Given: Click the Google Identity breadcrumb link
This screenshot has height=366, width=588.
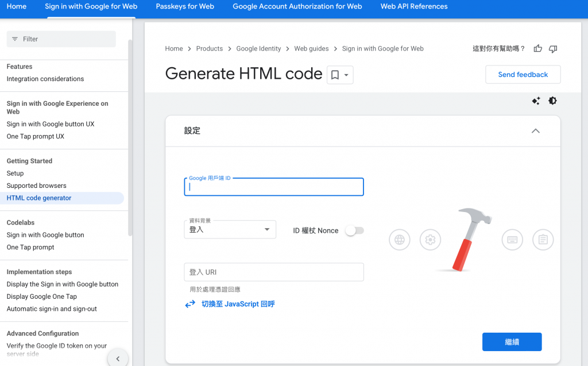Looking at the screenshot, I should point(258,48).
